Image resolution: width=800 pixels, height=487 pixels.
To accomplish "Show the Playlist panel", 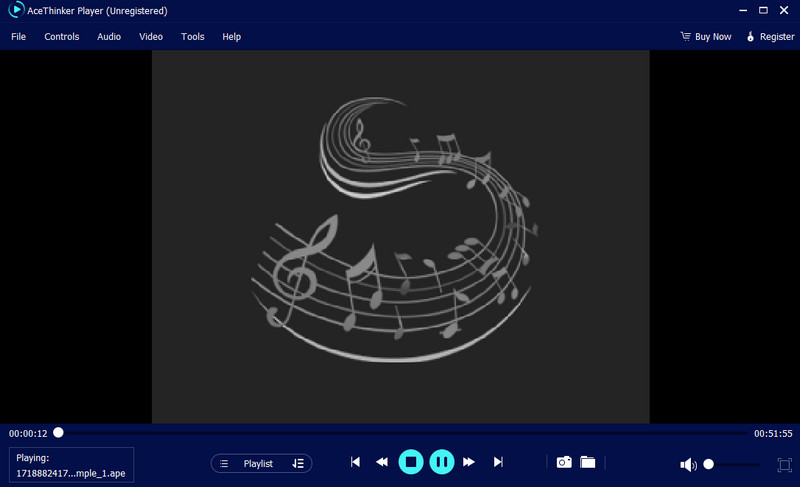I will point(258,464).
